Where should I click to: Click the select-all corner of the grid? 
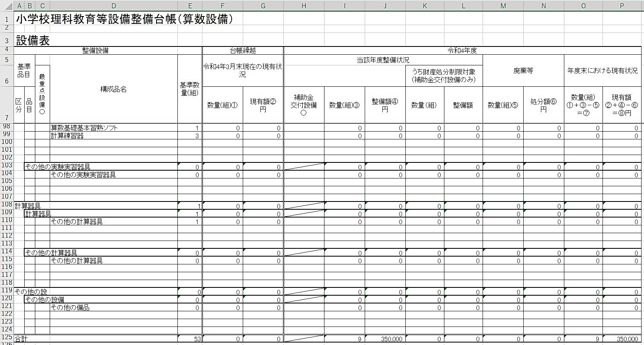pos(7,5)
